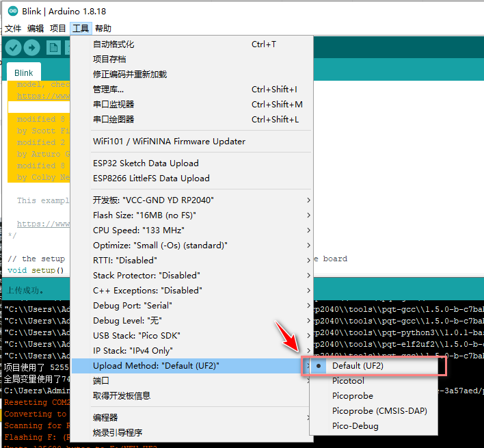Click the Verify checkmark toolbar button

click(13, 48)
